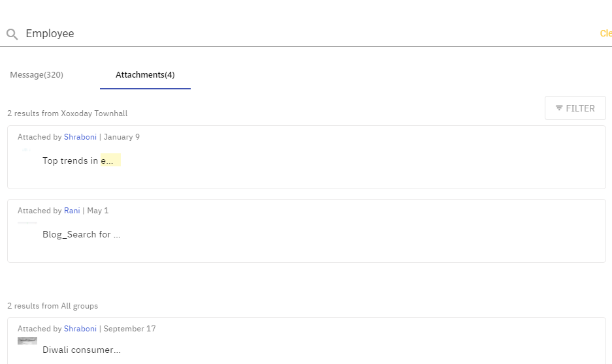This screenshot has height=364, width=612.
Task: Click the Xoxoday Townhall results heading
Action: 67,114
